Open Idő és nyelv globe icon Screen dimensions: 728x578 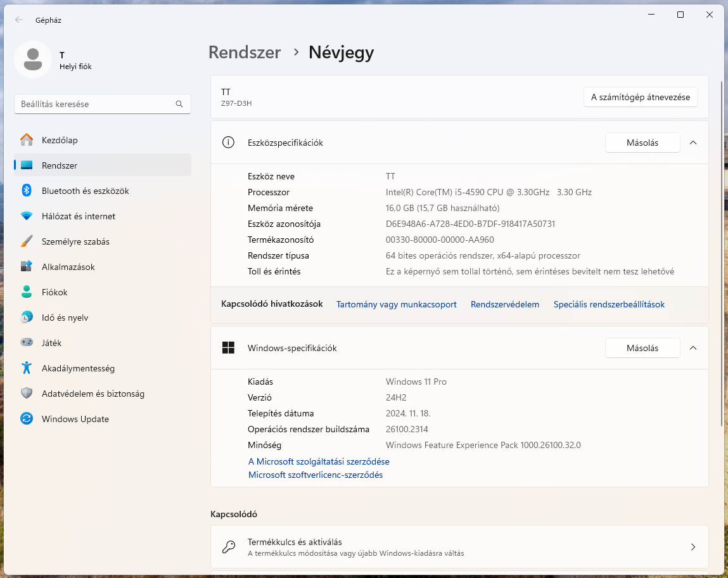[x=27, y=318]
